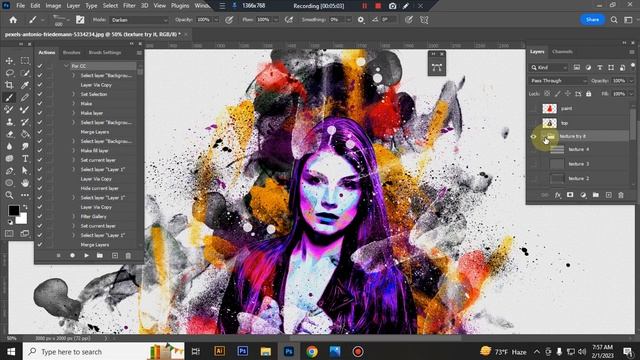Select the Zoom tool

[x=9, y=195]
